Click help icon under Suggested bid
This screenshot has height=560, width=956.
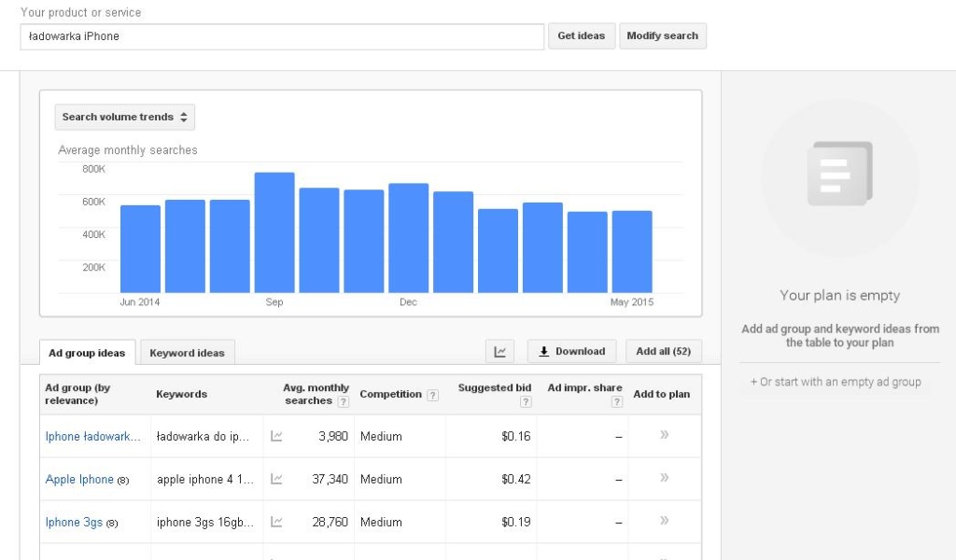pos(526,401)
